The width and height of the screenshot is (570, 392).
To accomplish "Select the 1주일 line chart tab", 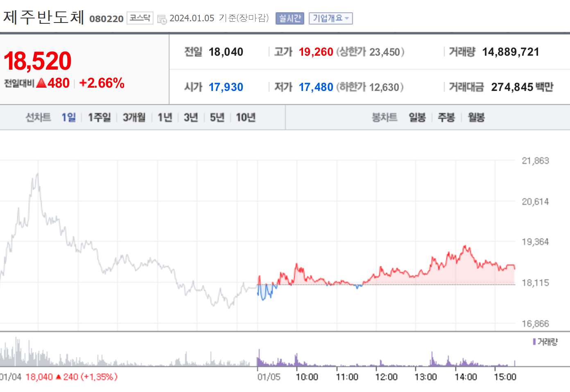I will pyautogui.click(x=100, y=118).
